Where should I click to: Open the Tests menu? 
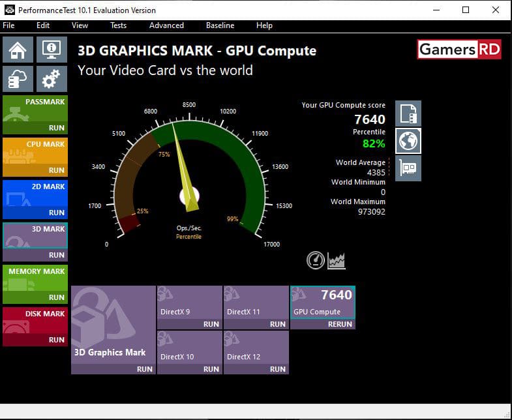[x=118, y=25]
